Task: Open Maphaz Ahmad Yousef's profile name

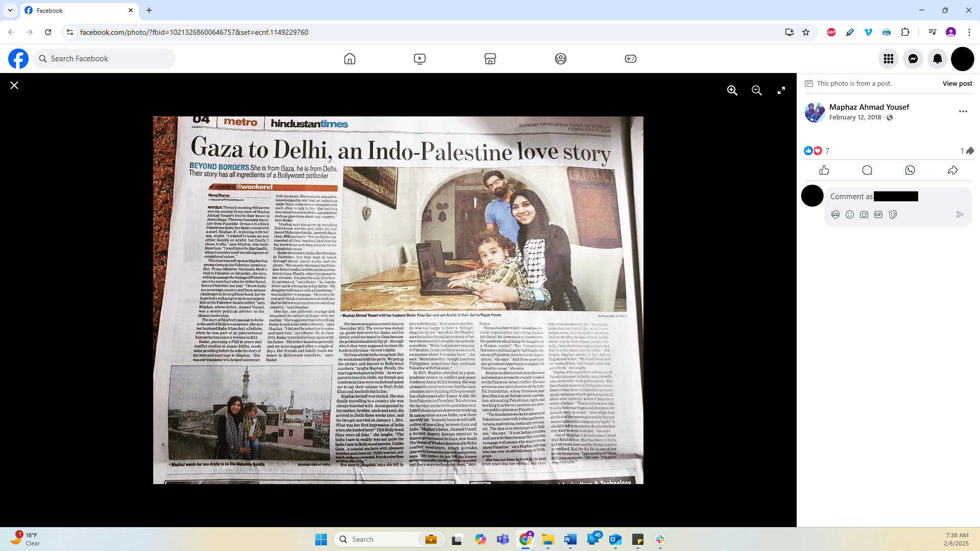Action: pyautogui.click(x=869, y=107)
